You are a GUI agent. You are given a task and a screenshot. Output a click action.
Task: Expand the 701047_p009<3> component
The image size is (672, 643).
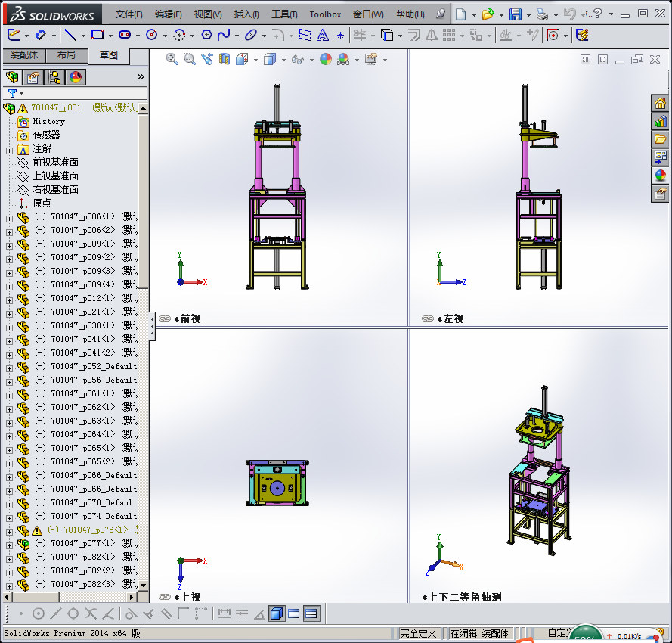tap(9, 273)
